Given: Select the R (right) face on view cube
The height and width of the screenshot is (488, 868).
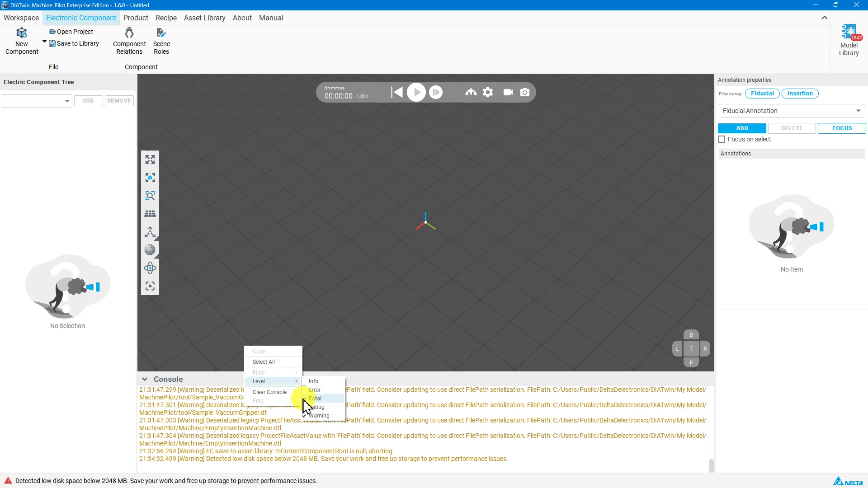Looking at the screenshot, I should [705, 349].
